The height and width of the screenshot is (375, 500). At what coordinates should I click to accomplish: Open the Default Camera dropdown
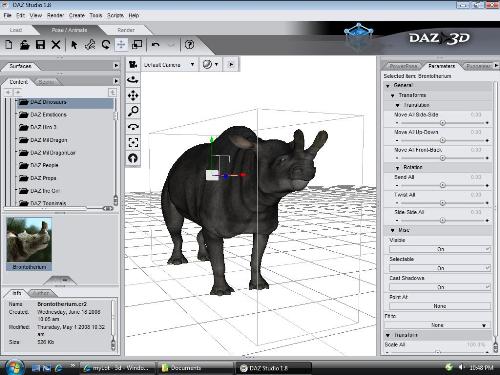169,65
